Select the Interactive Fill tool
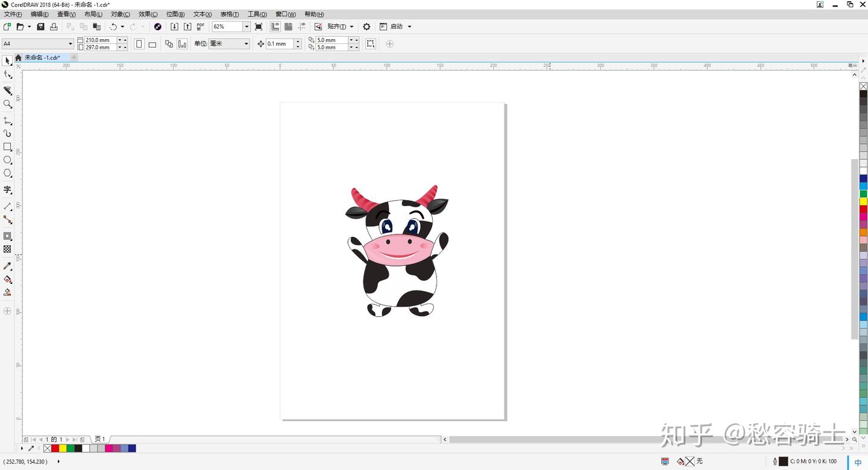 (x=7, y=279)
